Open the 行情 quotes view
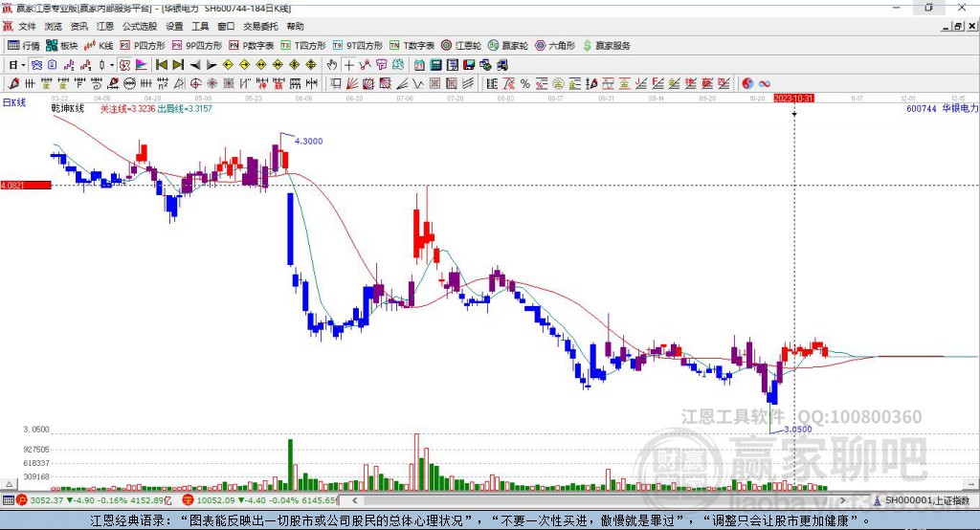 pyautogui.click(x=24, y=46)
